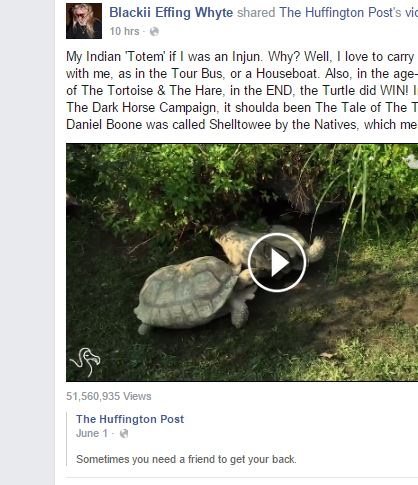The width and height of the screenshot is (418, 485).
Task: Click the flipped tortoise in the video frame
Action: 269,246
